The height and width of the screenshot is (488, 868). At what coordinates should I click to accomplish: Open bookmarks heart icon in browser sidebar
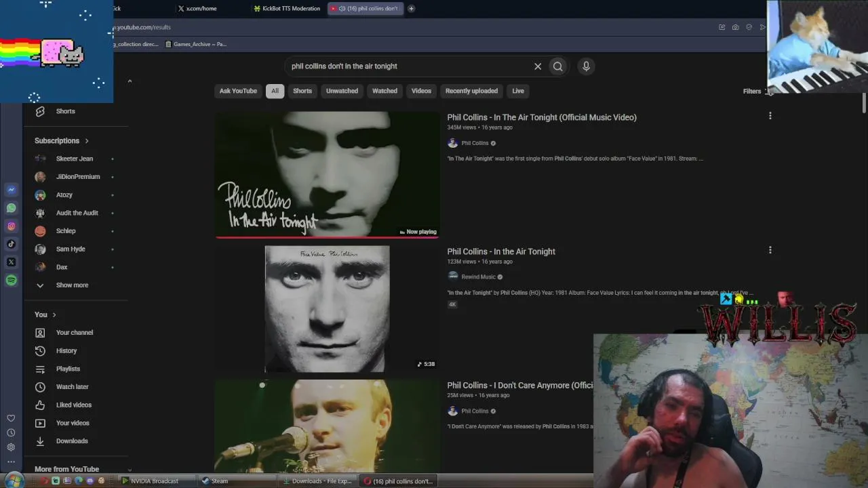pyautogui.click(x=11, y=418)
